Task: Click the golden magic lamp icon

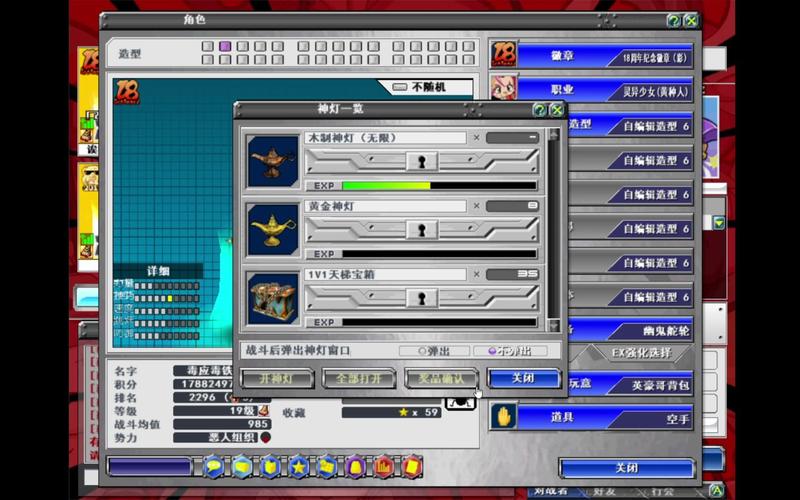Action: [272, 229]
